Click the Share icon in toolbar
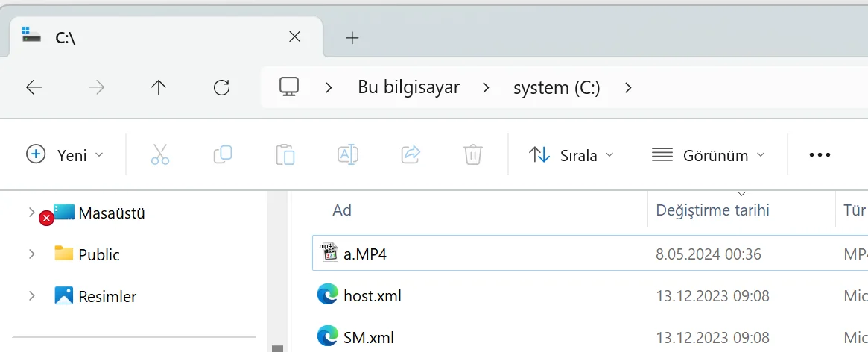Image resolution: width=868 pixels, height=352 pixels. tap(411, 154)
